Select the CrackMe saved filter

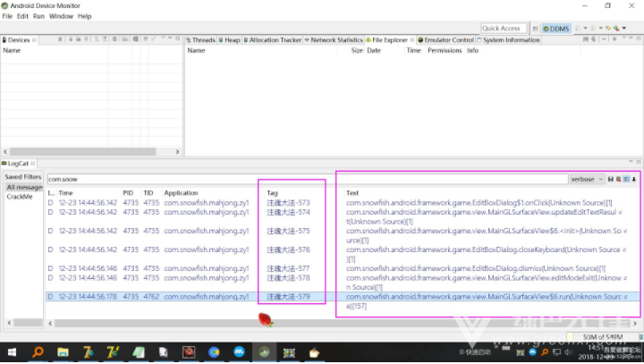pos(20,197)
